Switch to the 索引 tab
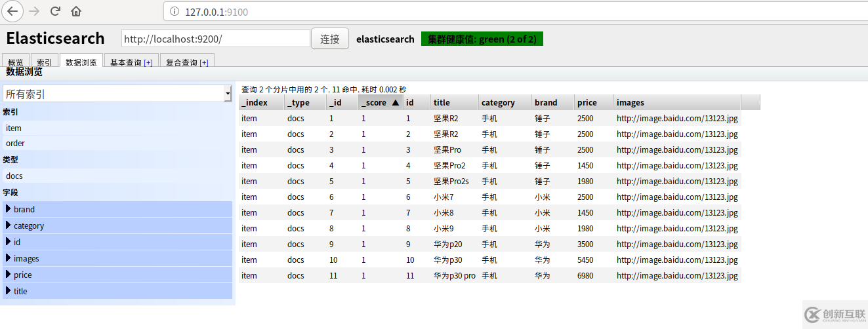 45,62
